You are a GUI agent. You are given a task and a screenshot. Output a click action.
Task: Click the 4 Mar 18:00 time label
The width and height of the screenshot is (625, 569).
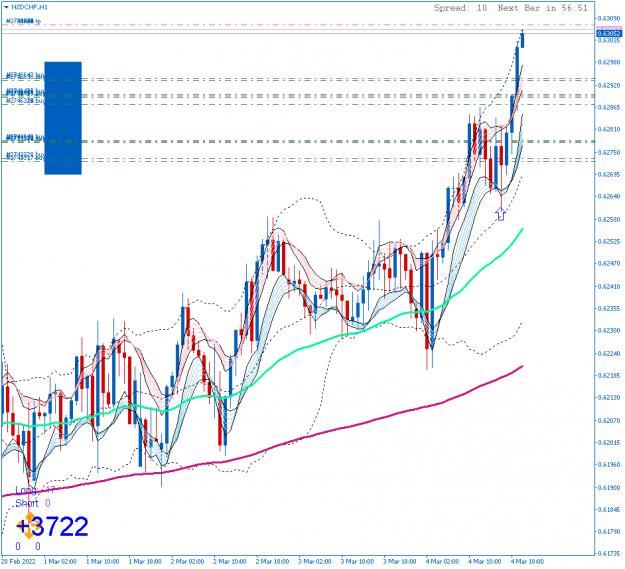[x=527, y=562]
